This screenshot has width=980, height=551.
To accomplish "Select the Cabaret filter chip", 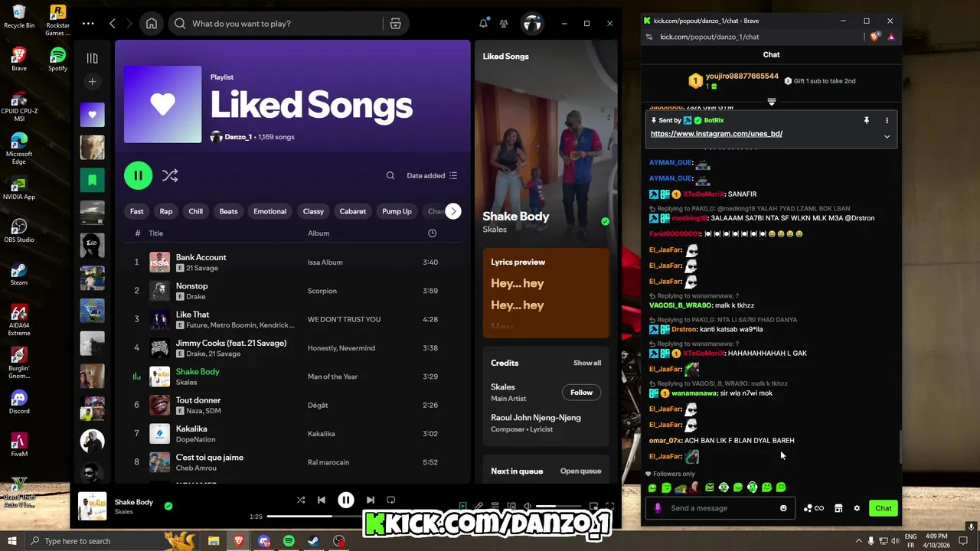I will [353, 211].
